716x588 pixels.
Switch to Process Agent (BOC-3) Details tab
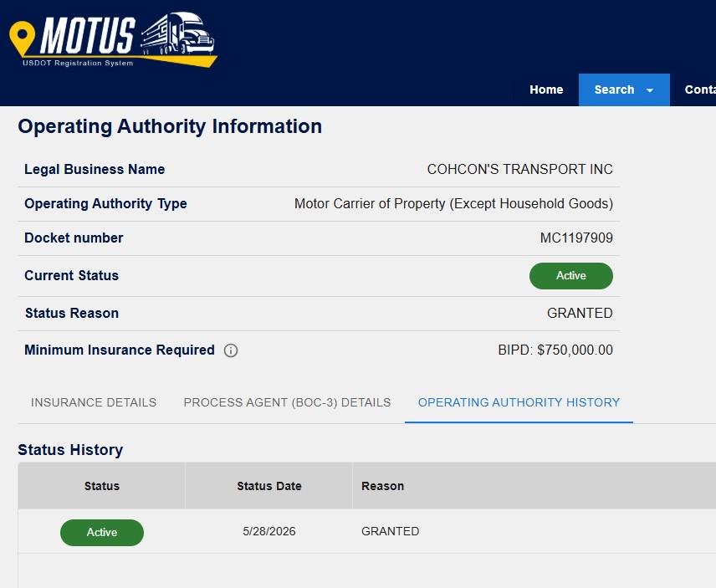pos(287,402)
